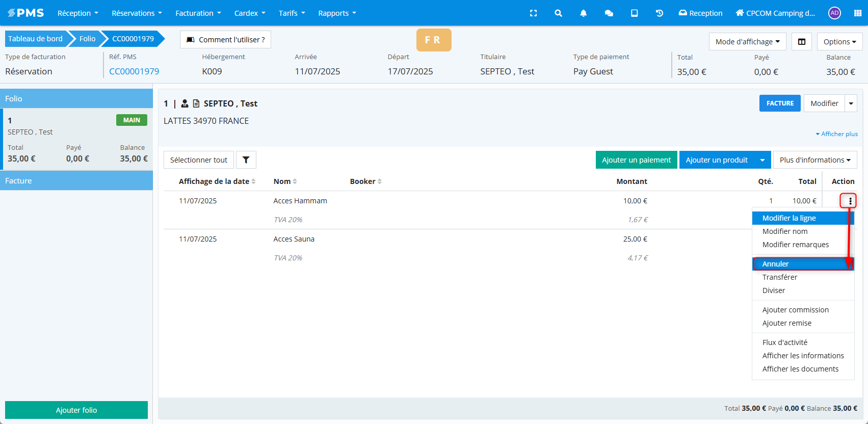
Task: Open the Facturation menu
Action: 198,13
